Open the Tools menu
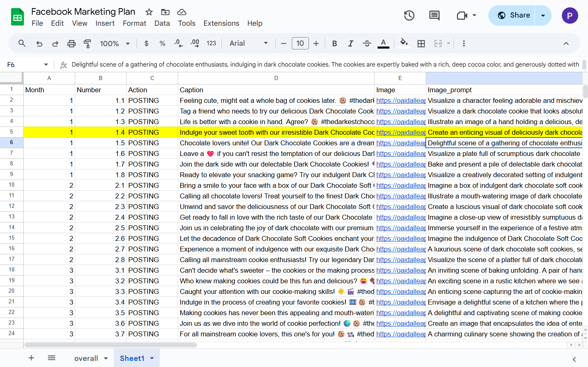The image size is (588, 367). click(x=187, y=23)
